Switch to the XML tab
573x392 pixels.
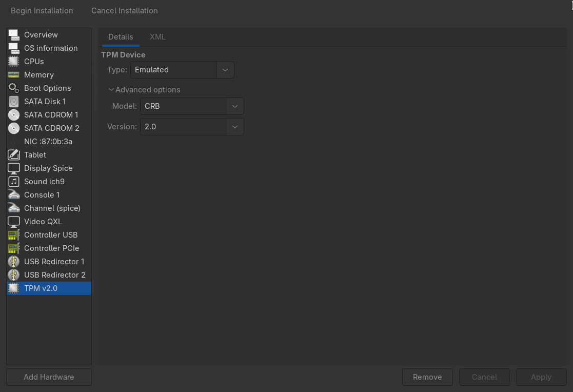[157, 37]
